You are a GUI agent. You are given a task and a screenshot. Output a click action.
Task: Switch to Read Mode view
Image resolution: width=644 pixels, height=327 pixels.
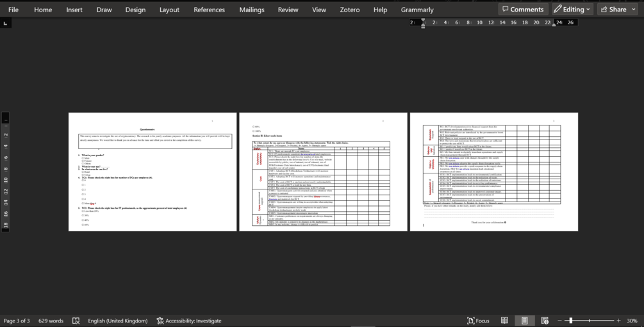504,321
